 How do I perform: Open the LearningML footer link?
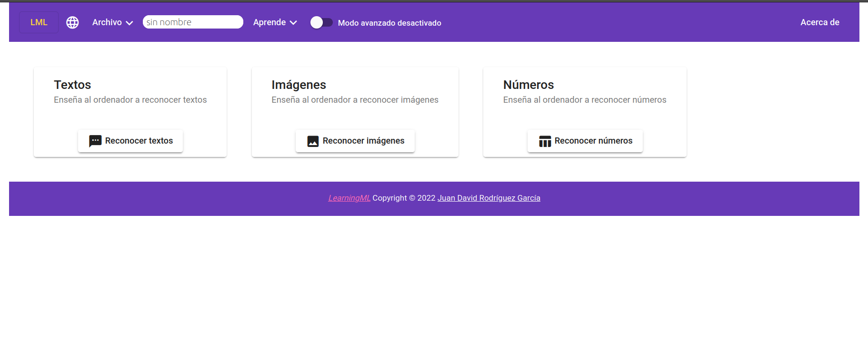349,198
